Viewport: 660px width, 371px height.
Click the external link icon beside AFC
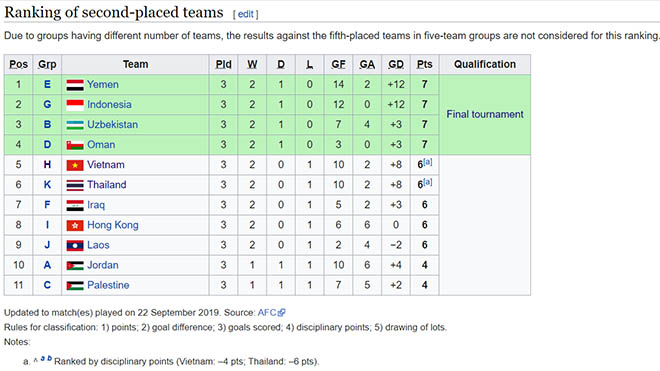[x=282, y=313]
